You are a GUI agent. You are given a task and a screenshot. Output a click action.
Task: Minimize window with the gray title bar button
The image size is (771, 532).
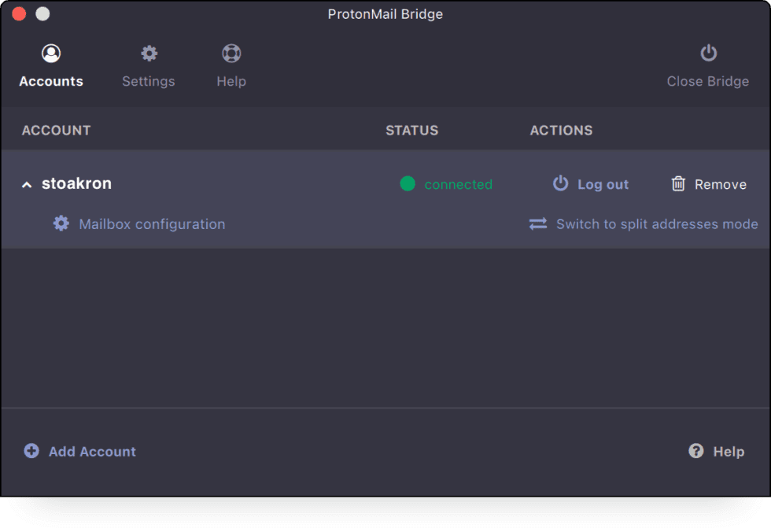(x=42, y=13)
